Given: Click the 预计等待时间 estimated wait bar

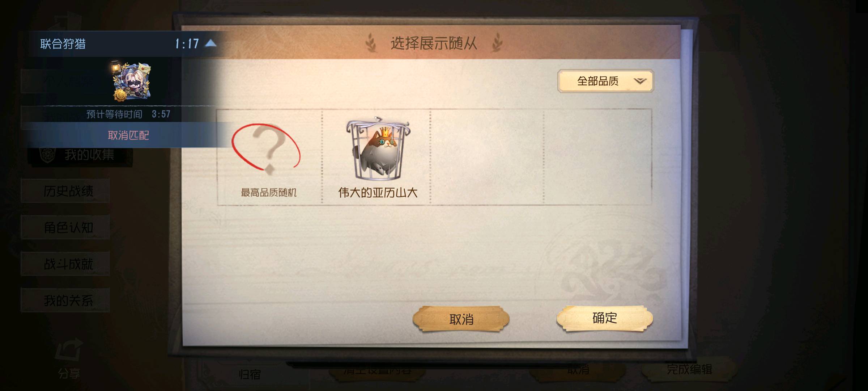Looking at the screenshot, I should (x=128, y=114).
